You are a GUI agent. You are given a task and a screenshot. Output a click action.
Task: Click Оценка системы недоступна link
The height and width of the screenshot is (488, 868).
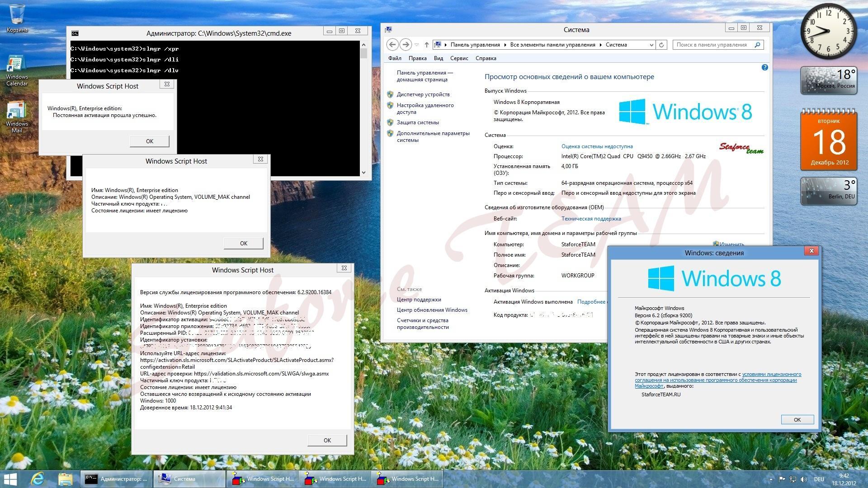pyautogui.click(x=597, y=146)
